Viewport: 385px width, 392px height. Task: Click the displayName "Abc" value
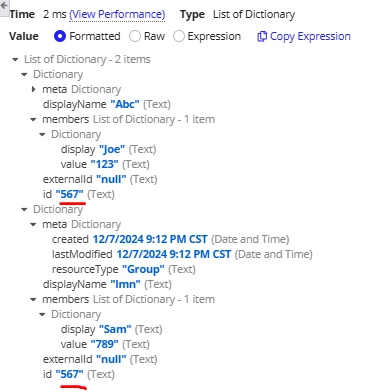tap(125, 104)
